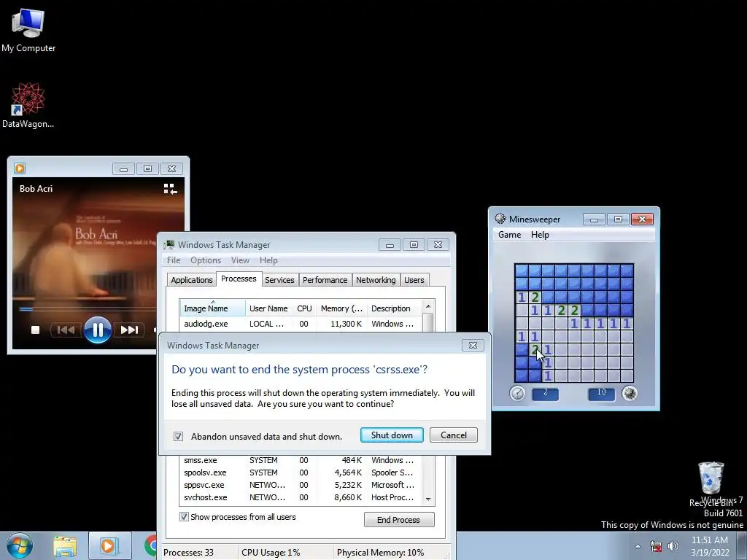Click the Task Manager title bar icon
This screenshot has height=560, width=747.
(169, 245)
